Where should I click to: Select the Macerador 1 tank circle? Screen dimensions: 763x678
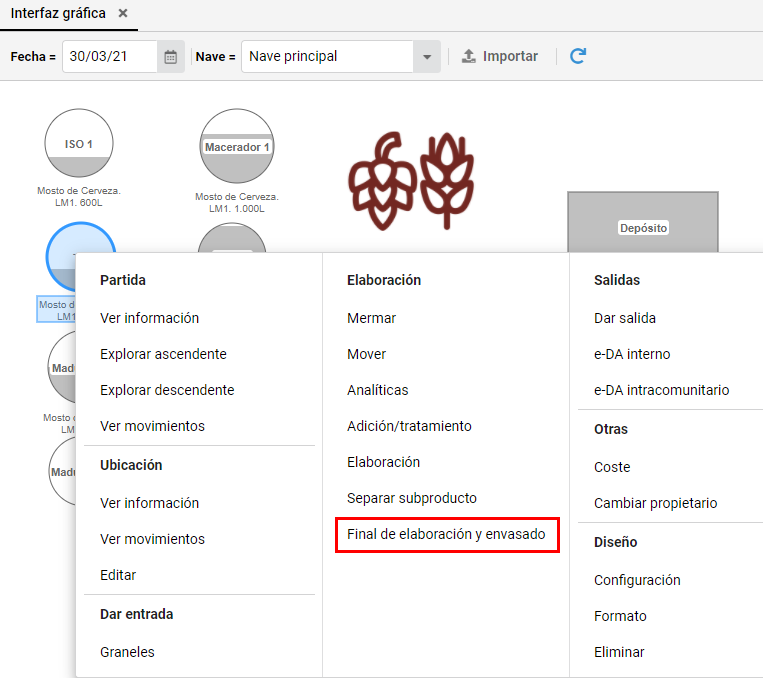coord(237,146)
